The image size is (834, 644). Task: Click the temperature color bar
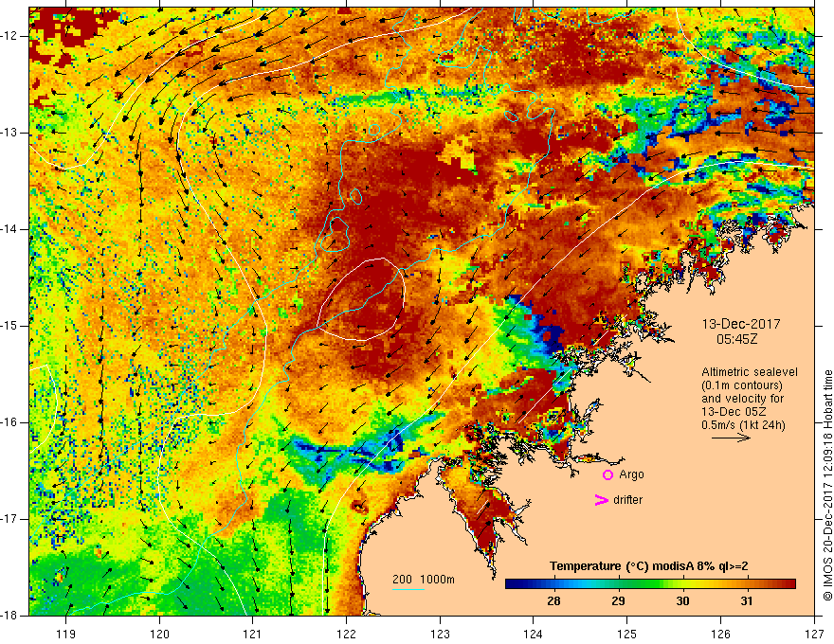(x=650, y=584)
